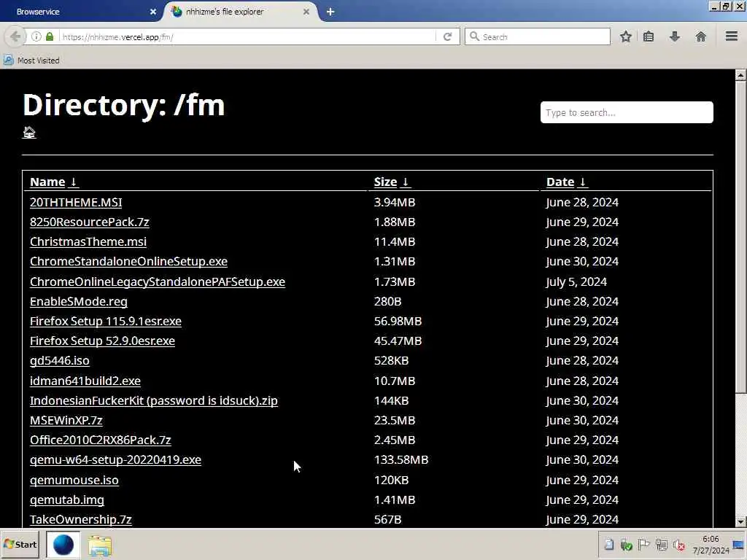Switch to nhhizme's file explorer tab

[x=241, y=12]
